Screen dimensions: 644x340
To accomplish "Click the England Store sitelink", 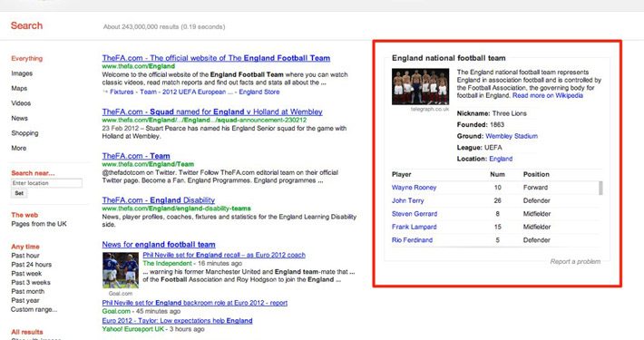I will (x=259, y=92).
